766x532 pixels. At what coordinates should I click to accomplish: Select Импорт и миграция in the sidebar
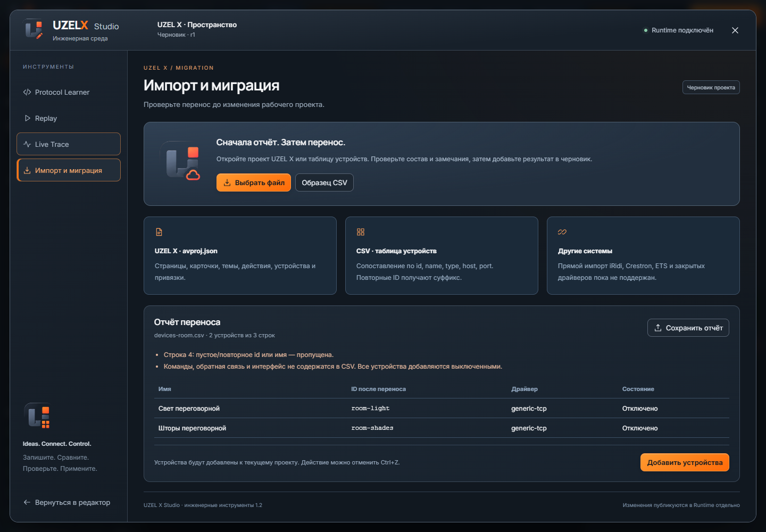tap(69, 170)
